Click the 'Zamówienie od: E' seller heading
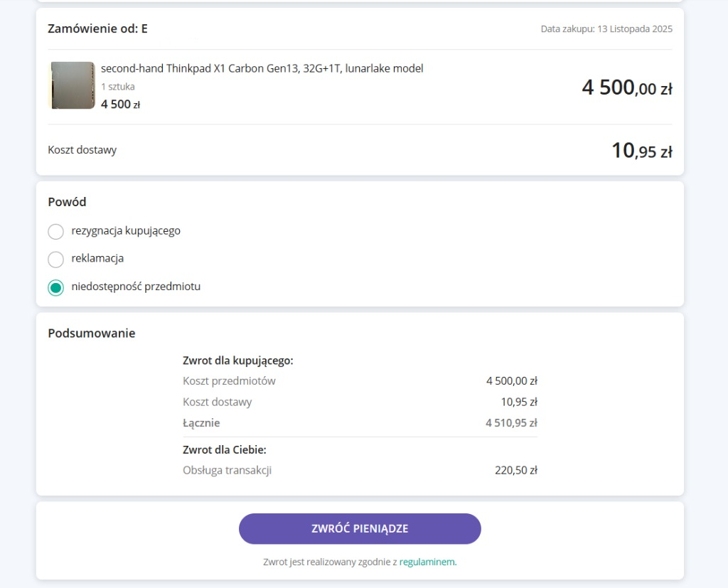The height and width of the screenshot is (588, 728). pos(97,28)
